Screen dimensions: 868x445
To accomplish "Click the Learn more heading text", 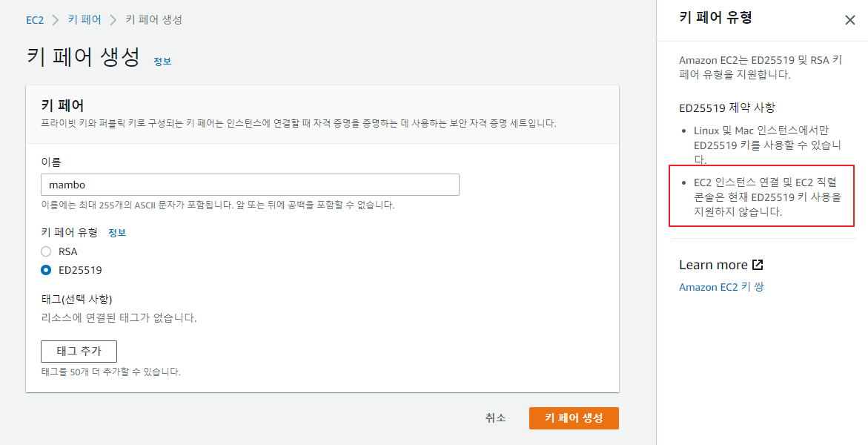I will [713, 265].
